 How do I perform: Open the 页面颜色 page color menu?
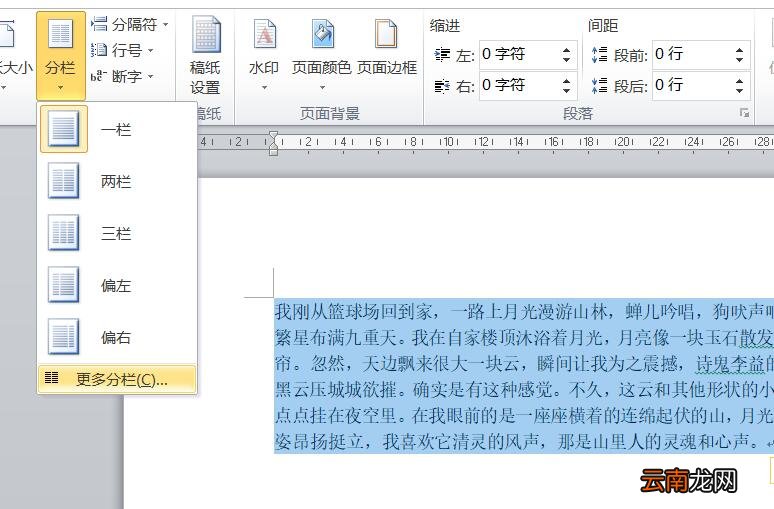point(322,54)
